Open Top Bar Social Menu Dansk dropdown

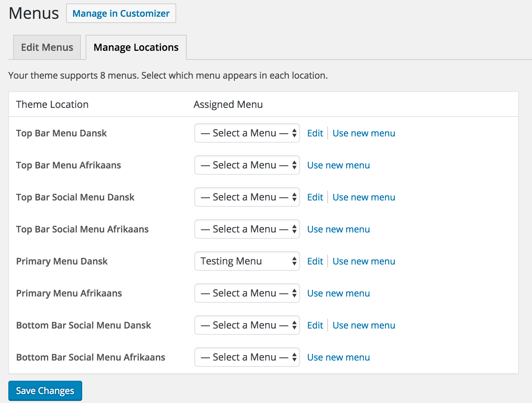(247, 197)
